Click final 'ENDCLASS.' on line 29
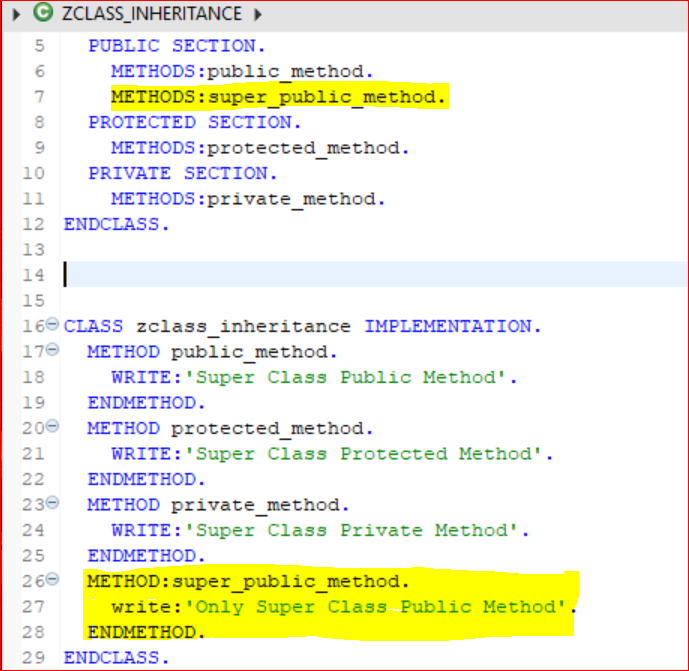 pos(116,658)
